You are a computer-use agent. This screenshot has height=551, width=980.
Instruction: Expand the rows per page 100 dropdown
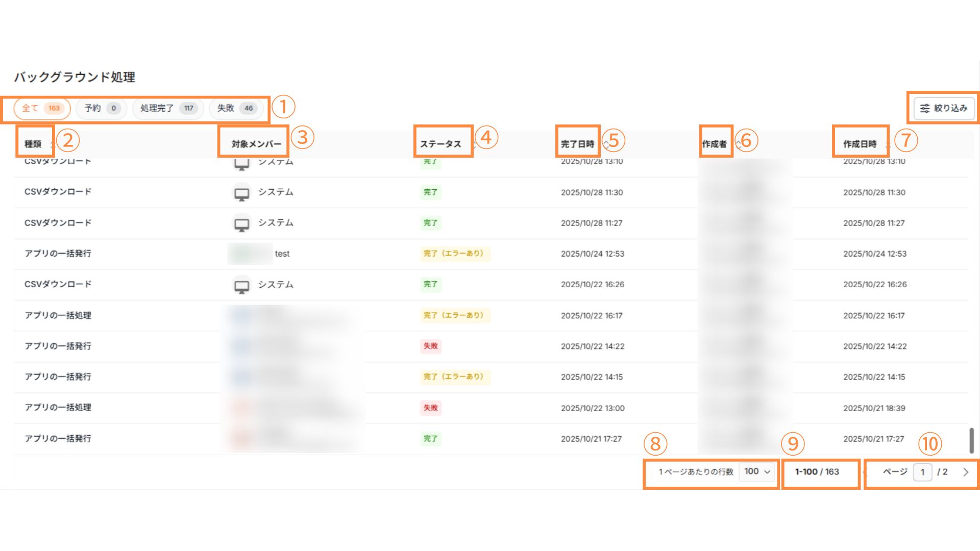[757, 472]
